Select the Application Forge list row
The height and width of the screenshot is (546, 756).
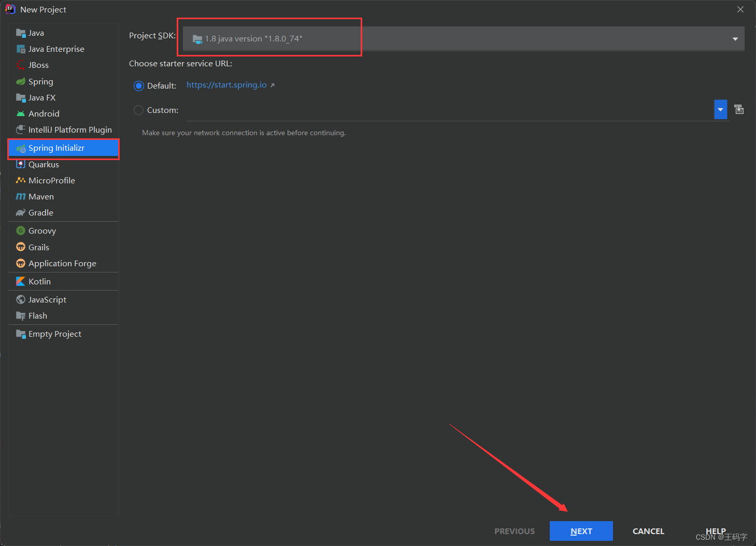63,263
